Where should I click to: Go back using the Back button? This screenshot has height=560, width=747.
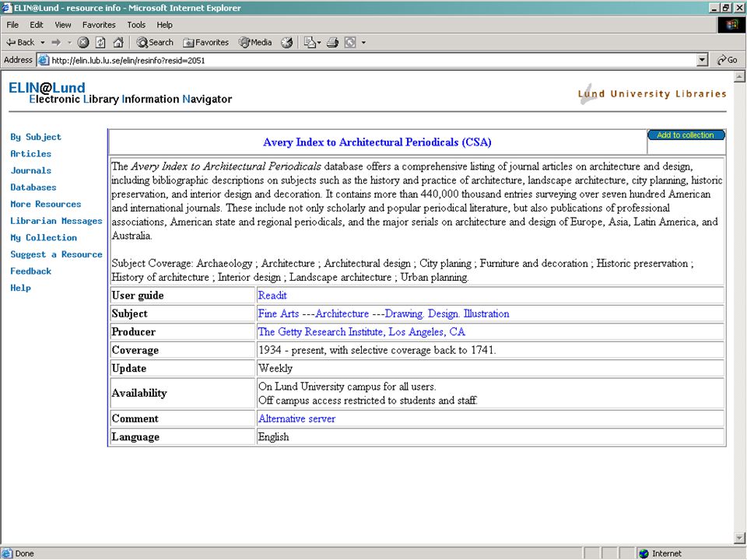click(19, 42)
